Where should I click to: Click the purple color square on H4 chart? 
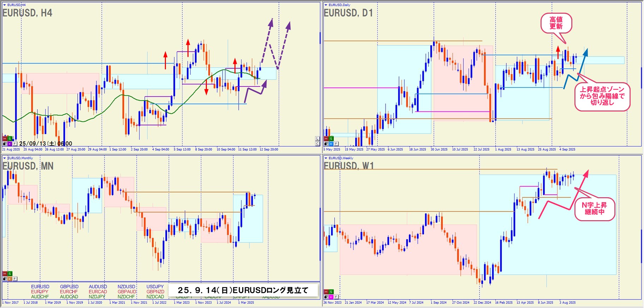point(10,144)
